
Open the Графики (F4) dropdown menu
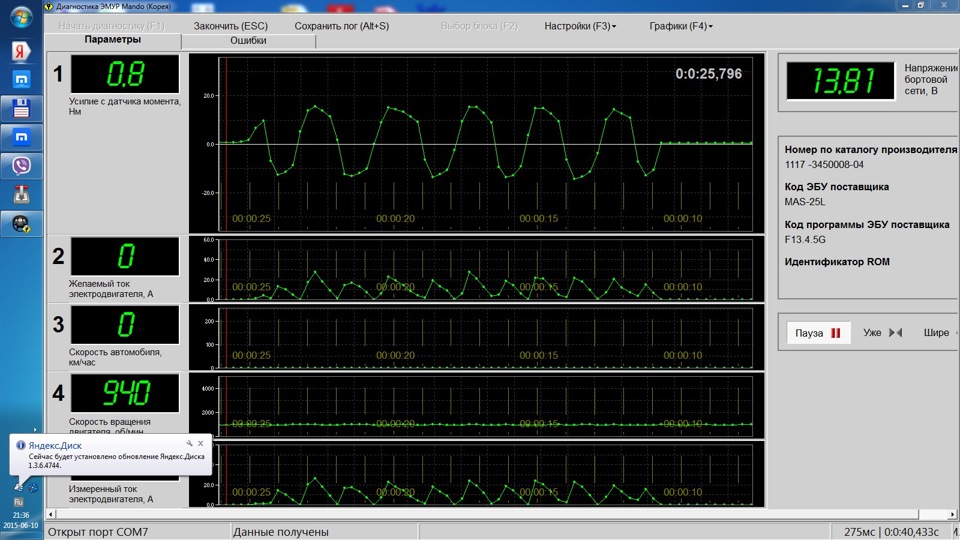[680, 26]
